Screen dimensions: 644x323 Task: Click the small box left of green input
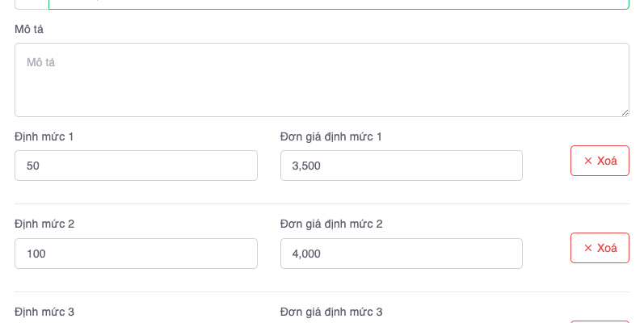(x=31, y=4)
